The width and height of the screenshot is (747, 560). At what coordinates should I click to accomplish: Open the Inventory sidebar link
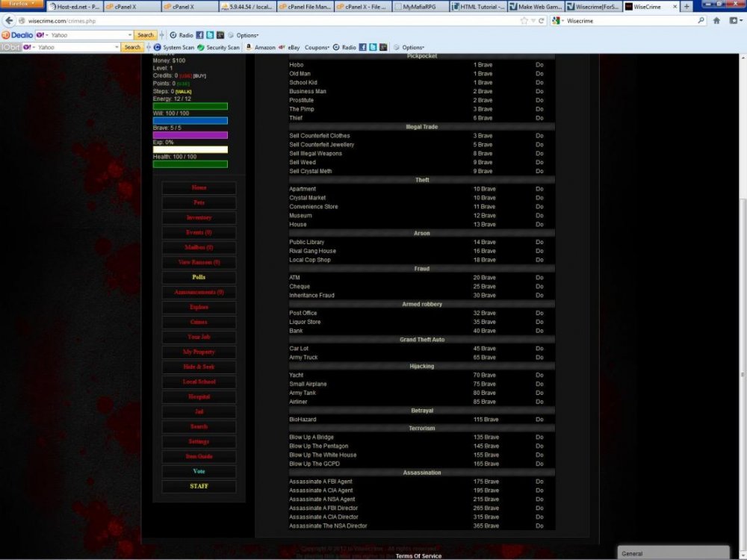199,217
